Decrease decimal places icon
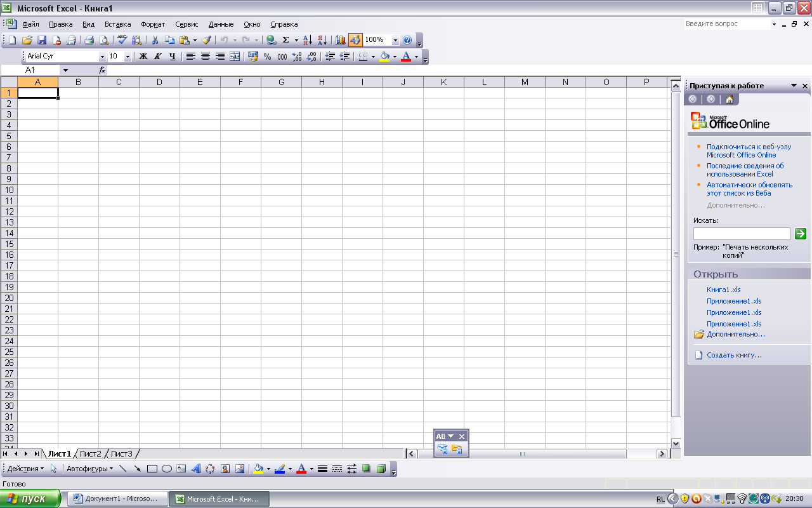This screenshot has height=508, width=812. (x=311, y=57)
